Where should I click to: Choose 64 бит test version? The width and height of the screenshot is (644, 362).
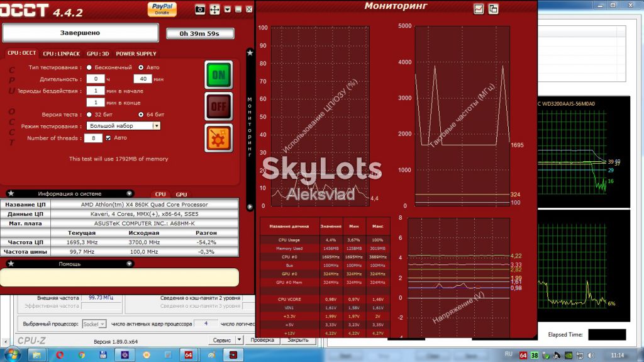pos(141,115)
